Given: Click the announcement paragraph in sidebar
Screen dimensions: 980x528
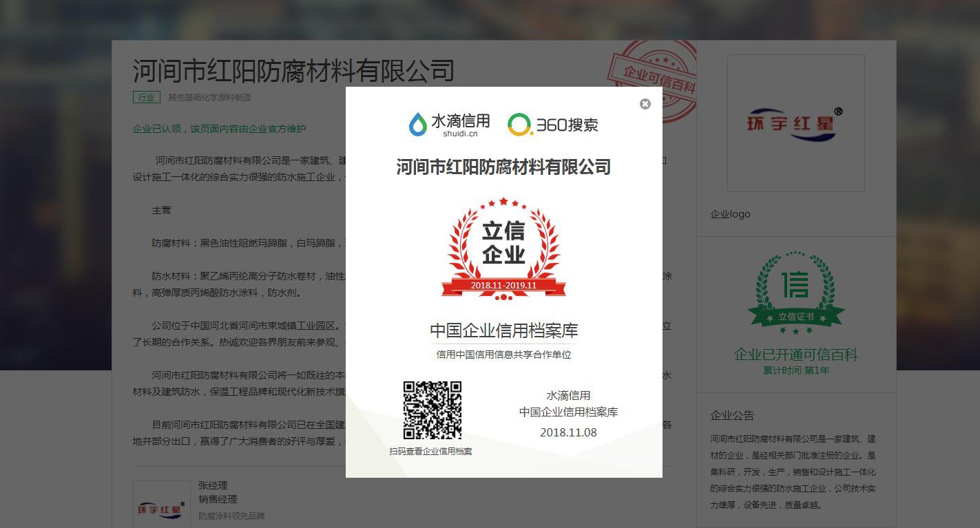Looking at the screenshot, I should (x=793, y=472).
